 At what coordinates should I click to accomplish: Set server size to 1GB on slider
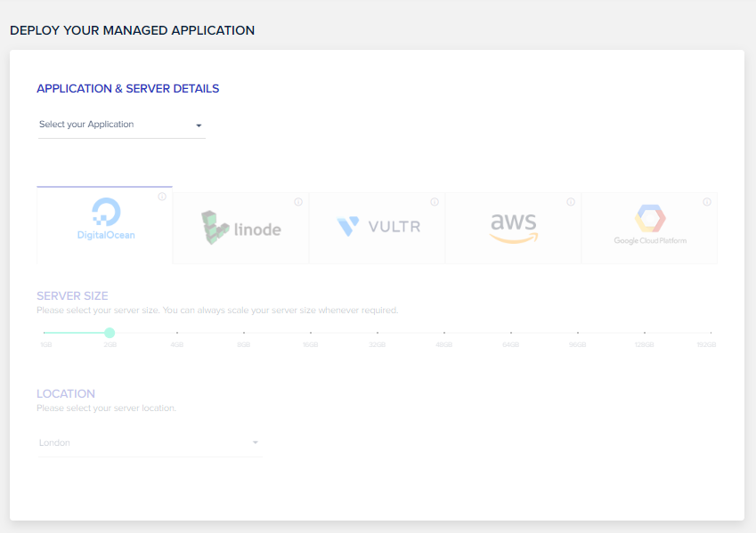[x=44, y=333]
